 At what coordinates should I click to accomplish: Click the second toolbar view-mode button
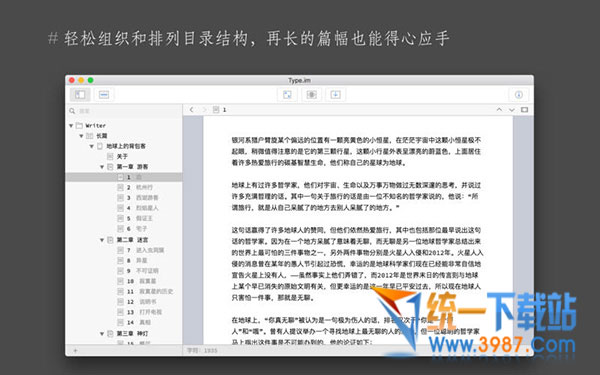pyautogui.click(x=104, y=95)
